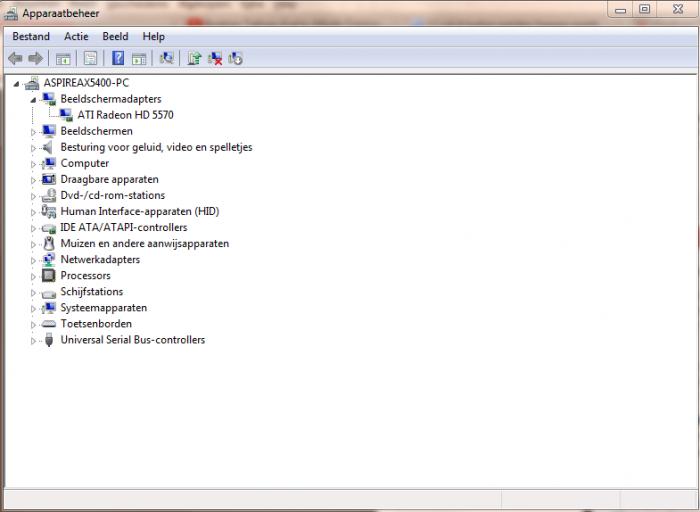Open Properties sheet toolbar icon
This screenshot has height=512, width=700.
[x=90, y=58]
